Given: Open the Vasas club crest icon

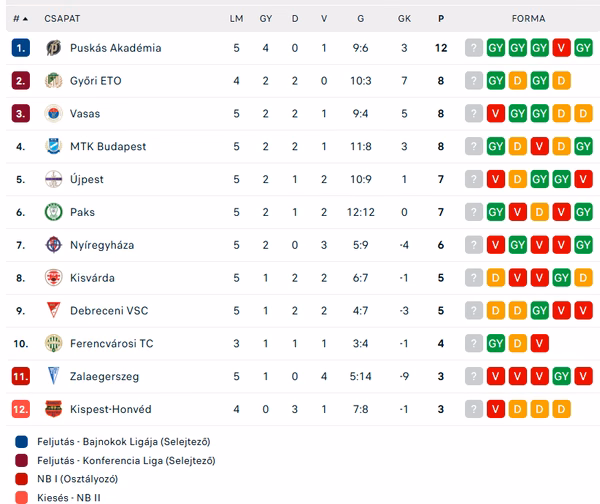Looking at the screenshot, I should 54,114.
